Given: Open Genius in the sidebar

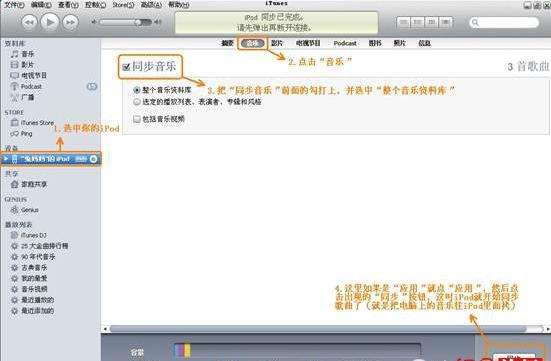Looking at the screenshot, I should point(25,210).
